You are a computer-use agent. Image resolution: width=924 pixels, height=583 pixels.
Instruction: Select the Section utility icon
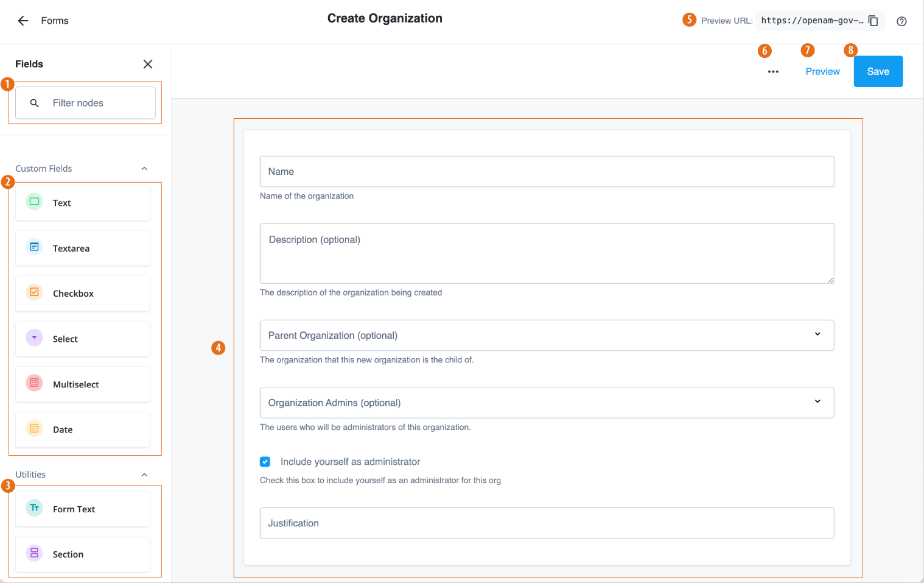(33, 554)
